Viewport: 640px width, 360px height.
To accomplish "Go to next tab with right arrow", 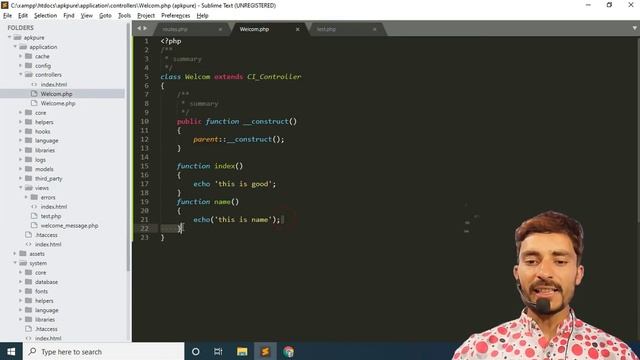I will pos(145,28).
